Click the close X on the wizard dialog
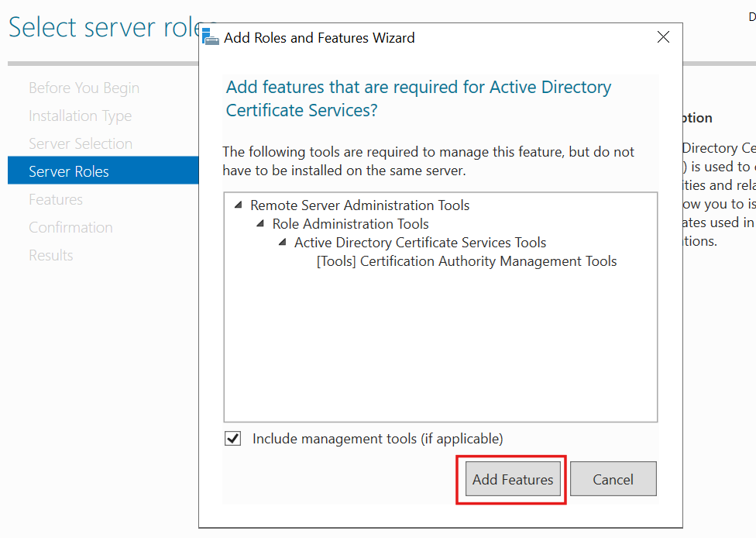 (x=663, y=36)
